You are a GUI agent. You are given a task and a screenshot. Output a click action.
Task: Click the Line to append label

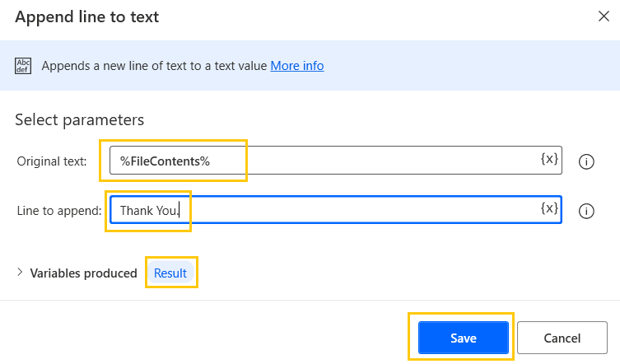coord(59,211)
